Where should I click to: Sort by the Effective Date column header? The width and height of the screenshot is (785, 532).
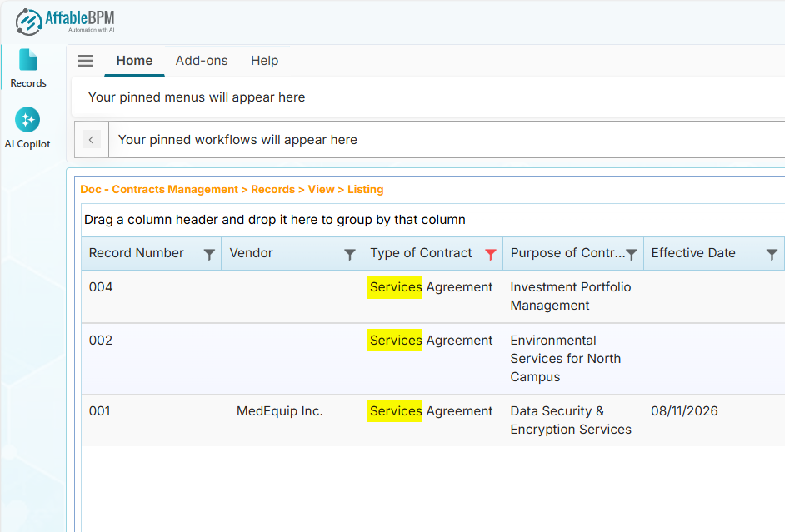693,253
